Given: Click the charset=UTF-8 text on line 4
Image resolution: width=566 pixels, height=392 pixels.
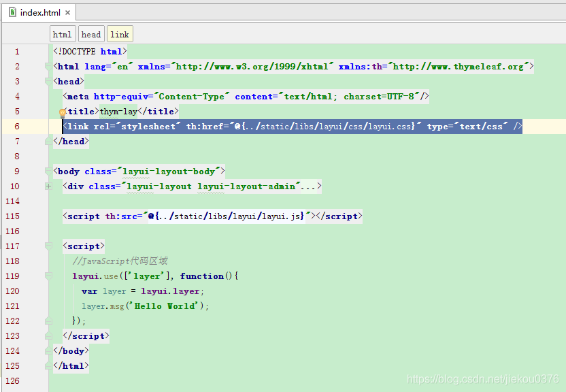Looking at the screenshot, I should (x=379, y=97).
